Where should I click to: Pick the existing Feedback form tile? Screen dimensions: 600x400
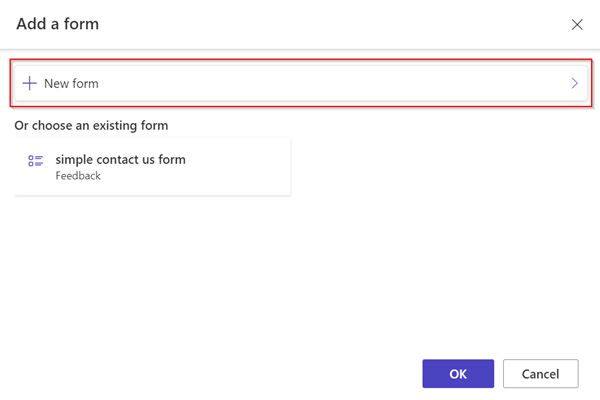click(x=152, y=167)
